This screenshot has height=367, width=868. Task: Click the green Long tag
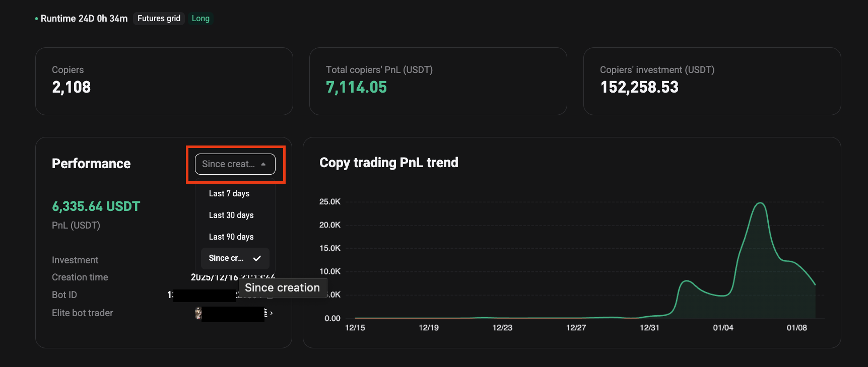[x=201, y=19]
